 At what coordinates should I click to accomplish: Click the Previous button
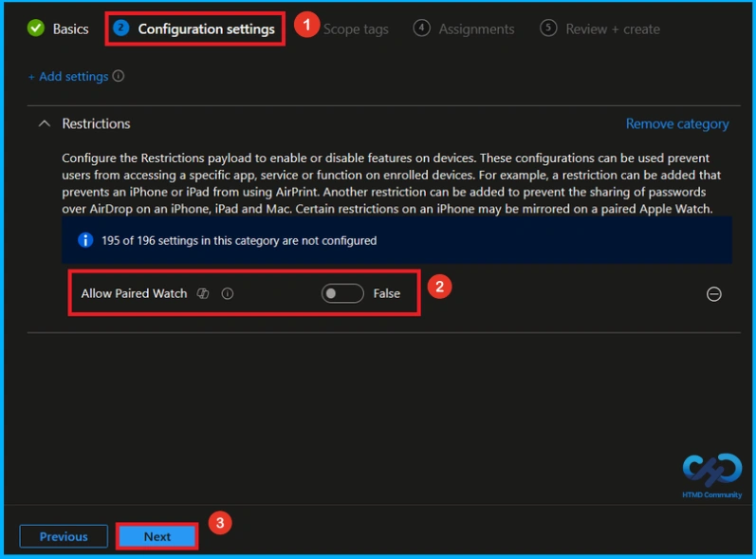coord(64,536)
